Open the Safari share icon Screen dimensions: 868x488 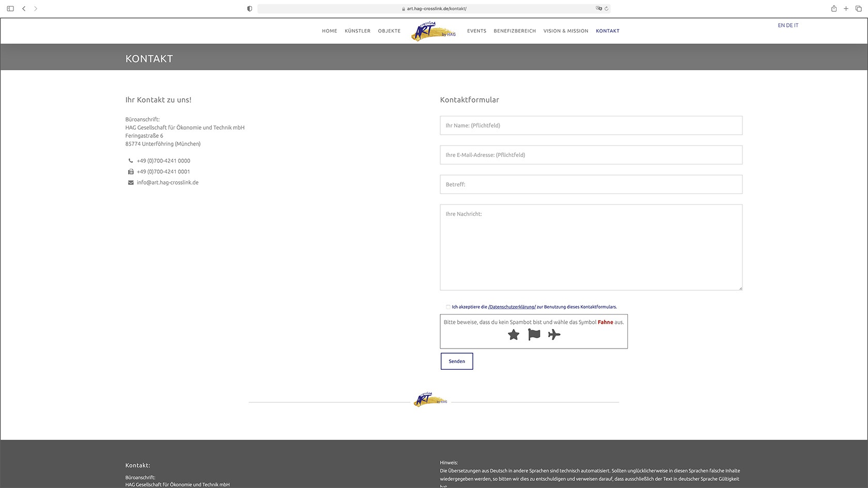tap(834, 8)
